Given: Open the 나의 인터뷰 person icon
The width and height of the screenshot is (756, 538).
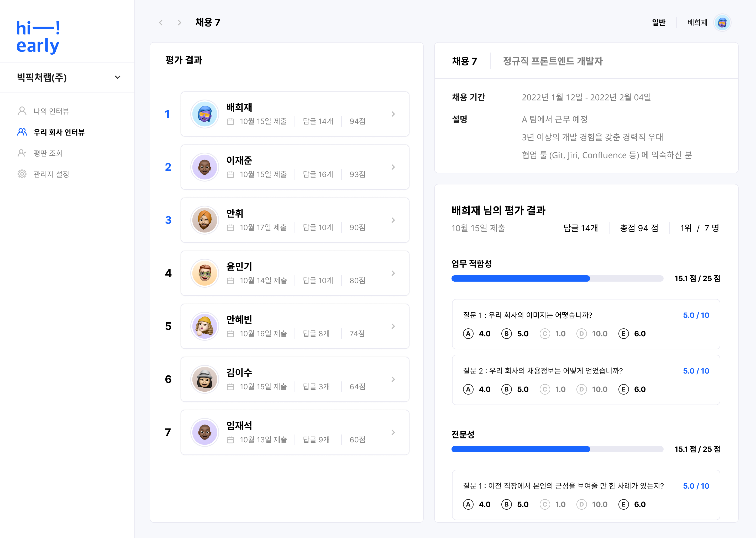Looking at the screenshot, I should 22,111.
